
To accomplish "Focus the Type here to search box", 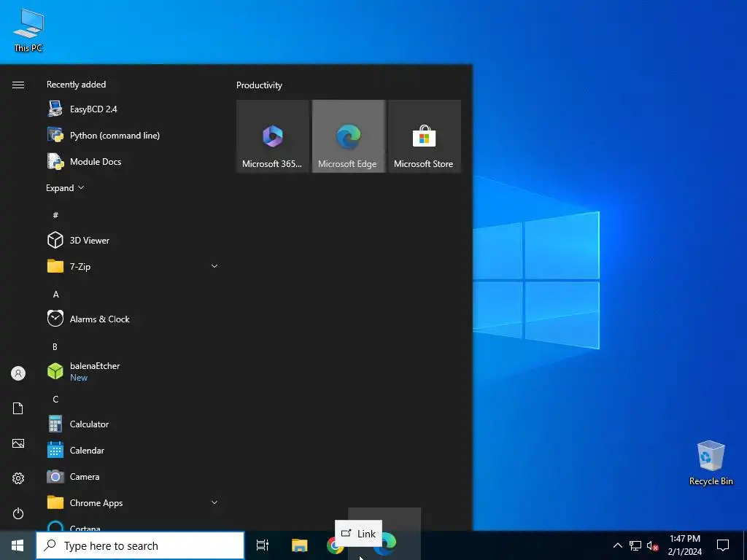I will [x=140, y=545].
